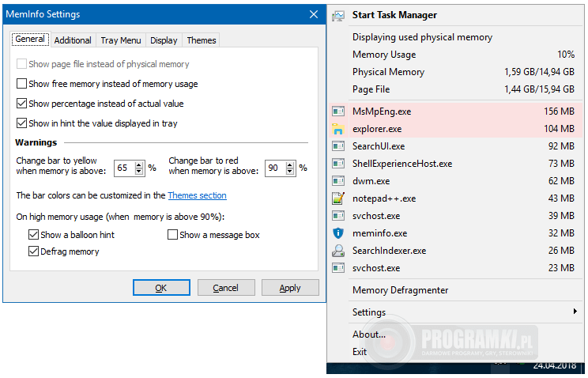Click the Cancel button

pos(226,288)
